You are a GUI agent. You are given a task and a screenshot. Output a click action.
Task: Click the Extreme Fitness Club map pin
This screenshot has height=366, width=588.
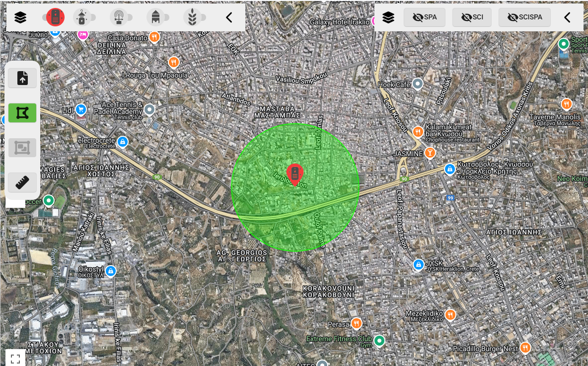pos(379,341)
